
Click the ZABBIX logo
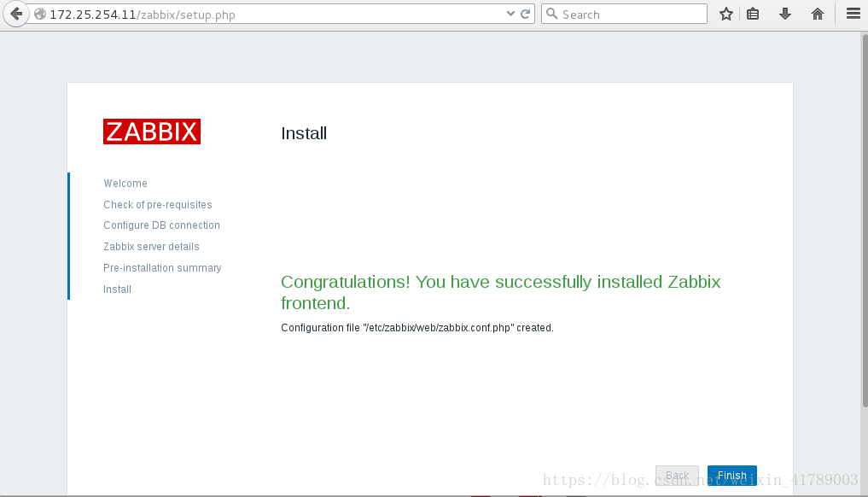click(x=152, y=132)
